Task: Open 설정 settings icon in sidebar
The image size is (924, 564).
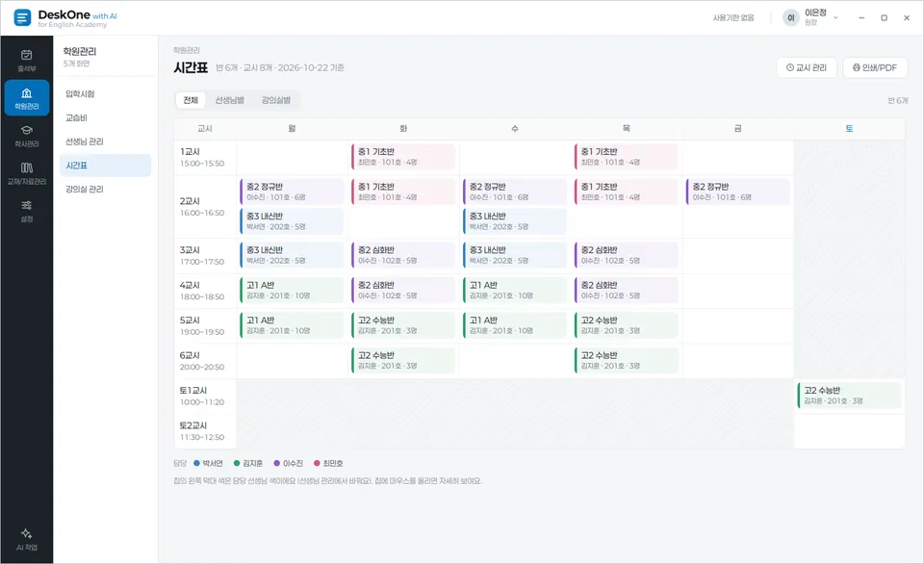Action: [27, 211]
